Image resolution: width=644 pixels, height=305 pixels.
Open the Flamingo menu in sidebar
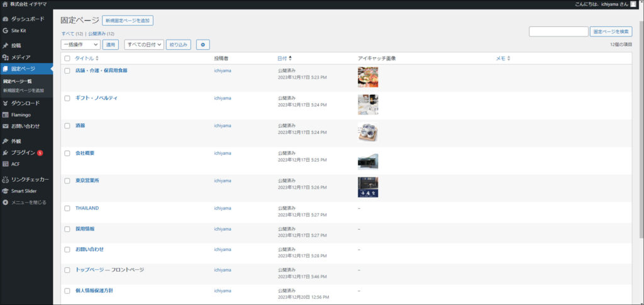click(x=21, y=115)
